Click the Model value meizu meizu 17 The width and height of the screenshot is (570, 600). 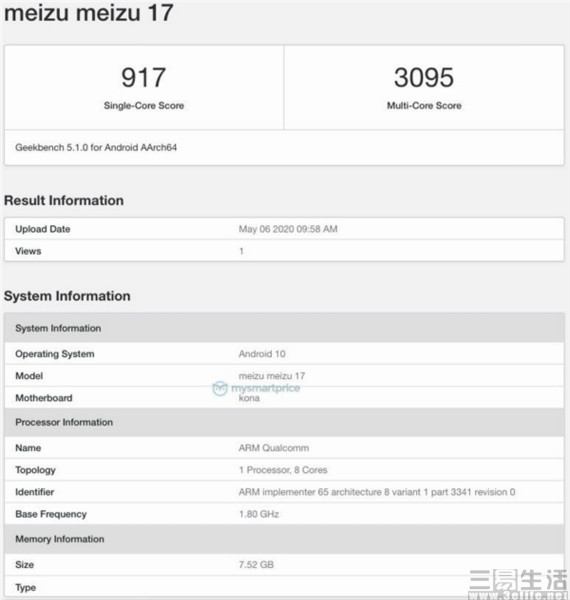(272, 376)
